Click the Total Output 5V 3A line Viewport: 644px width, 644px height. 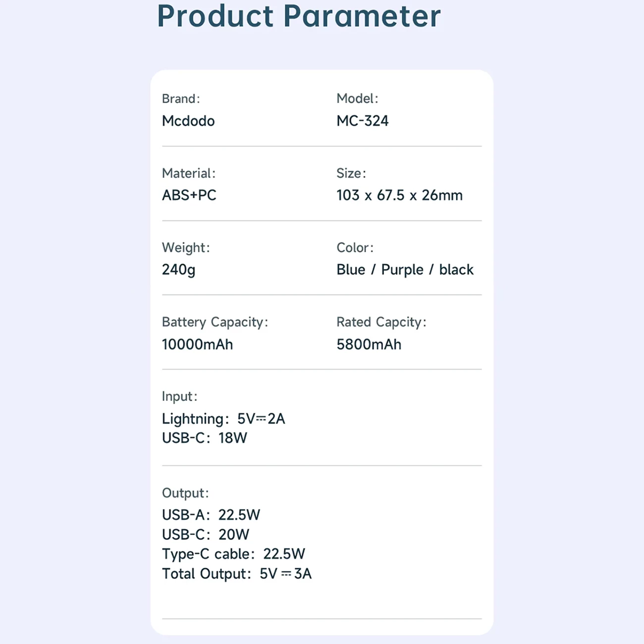[236, 574]
